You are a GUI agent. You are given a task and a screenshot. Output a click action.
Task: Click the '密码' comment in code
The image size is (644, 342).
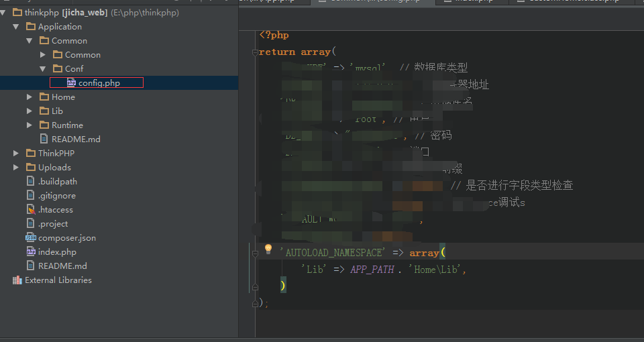441,135
